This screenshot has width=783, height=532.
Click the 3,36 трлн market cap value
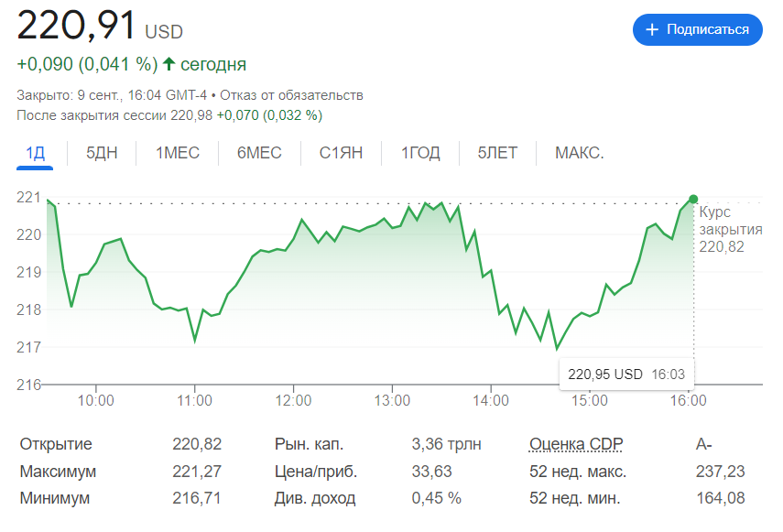point(447,444)
